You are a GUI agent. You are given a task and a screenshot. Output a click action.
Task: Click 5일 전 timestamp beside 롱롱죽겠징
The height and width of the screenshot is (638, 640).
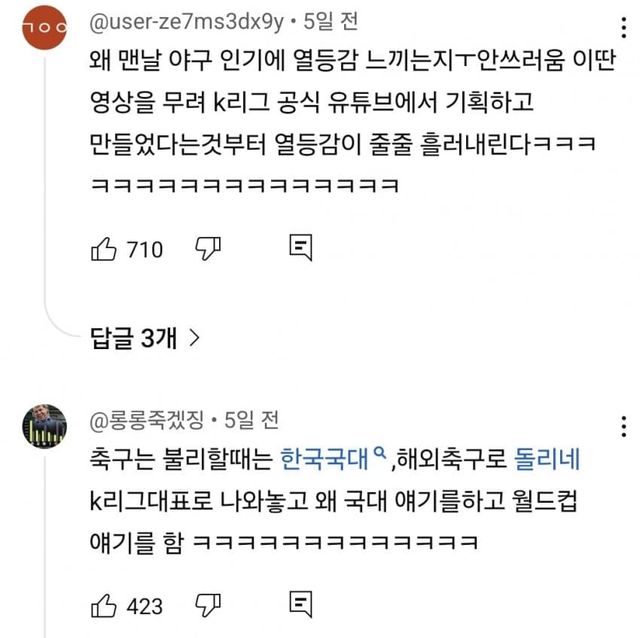coord(252,418)
